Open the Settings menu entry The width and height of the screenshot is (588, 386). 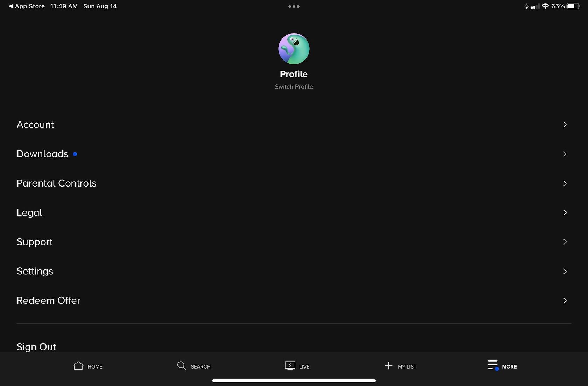click(x=294, y=271)
